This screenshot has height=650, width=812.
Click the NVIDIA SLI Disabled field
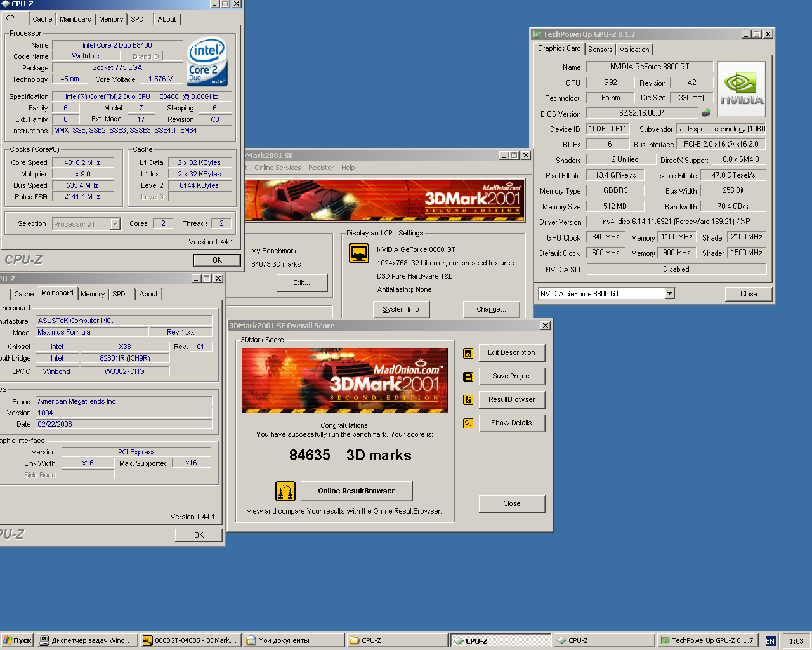tap(676, 269)
